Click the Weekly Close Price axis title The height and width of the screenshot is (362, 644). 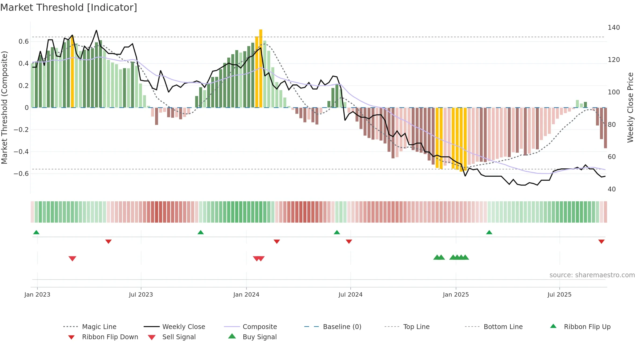point(630,108)
